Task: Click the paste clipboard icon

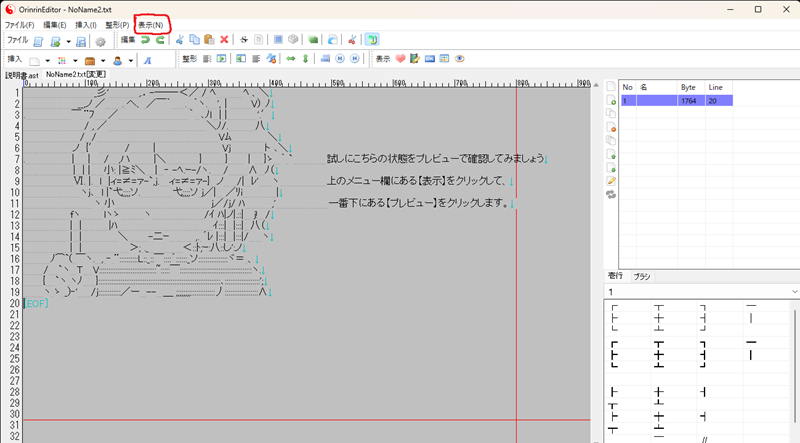Action: coord(208,40)
